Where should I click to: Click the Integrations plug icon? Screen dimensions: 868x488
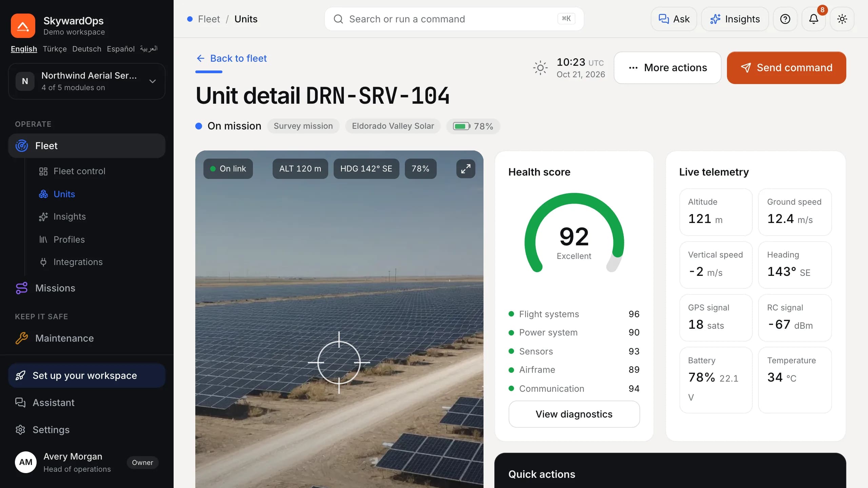click(x=43, y=262)
